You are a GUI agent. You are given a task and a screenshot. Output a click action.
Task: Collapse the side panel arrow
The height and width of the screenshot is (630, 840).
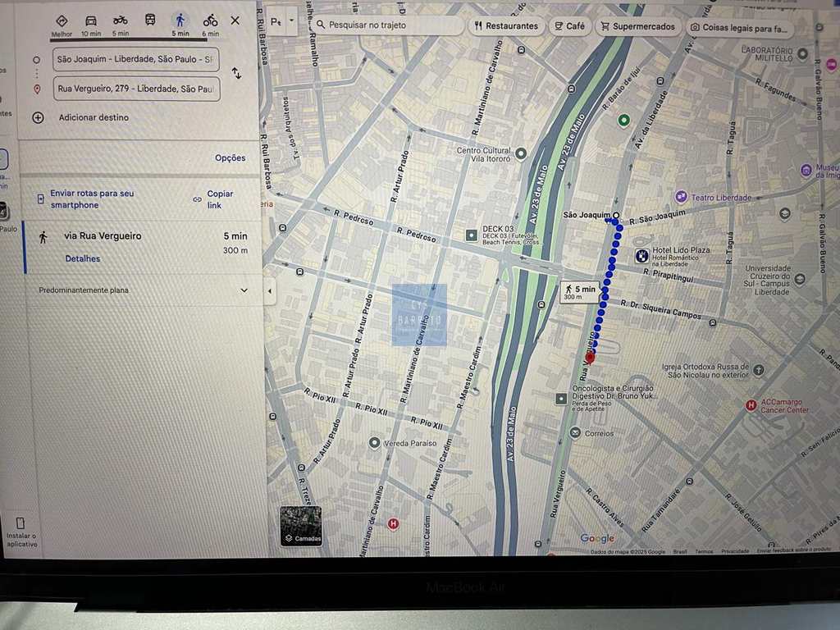pyautogui.click(x=269, y=291)
